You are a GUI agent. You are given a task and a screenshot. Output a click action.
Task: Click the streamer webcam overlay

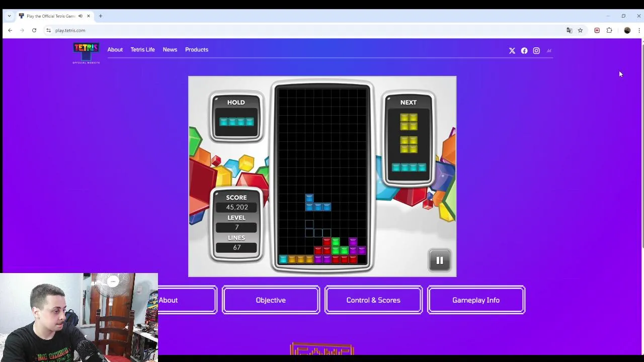(79, 317)
